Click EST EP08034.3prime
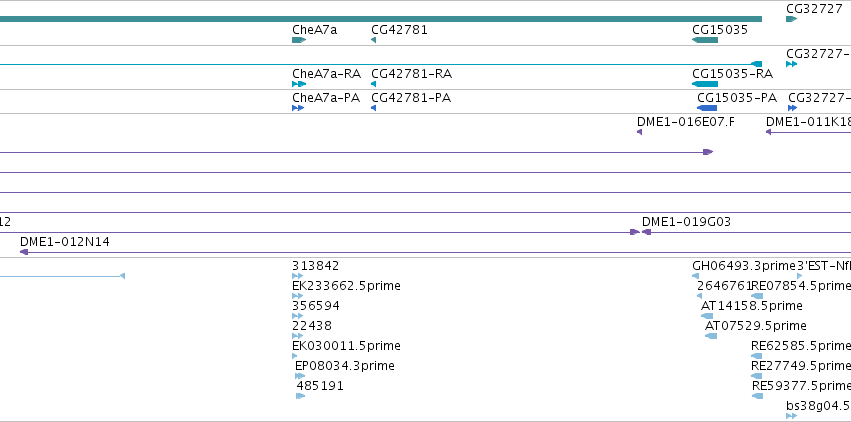 click(300, 376)
